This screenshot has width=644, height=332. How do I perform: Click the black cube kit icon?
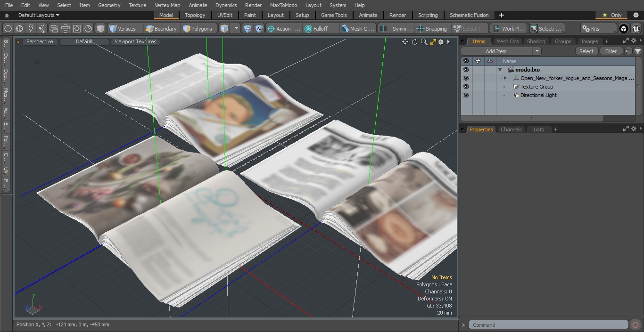(624, 29)
